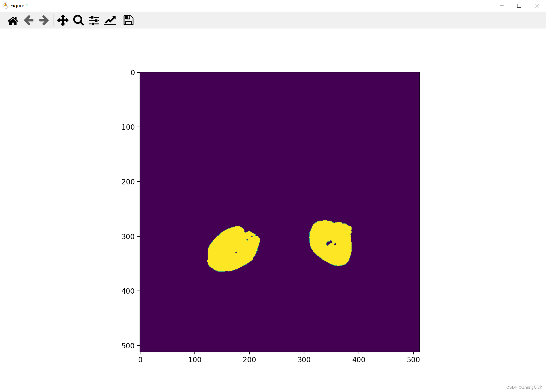
Task: Click the Figure 1 window icon
Action: click(x=6, y=6)
